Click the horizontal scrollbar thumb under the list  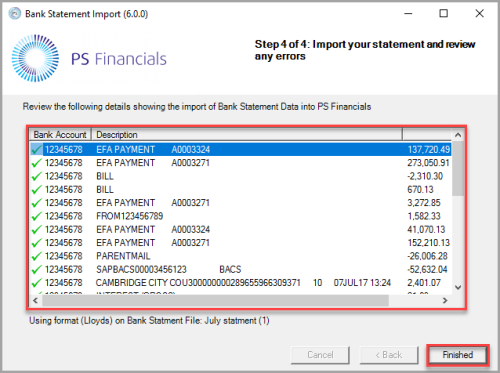point(215,301)
